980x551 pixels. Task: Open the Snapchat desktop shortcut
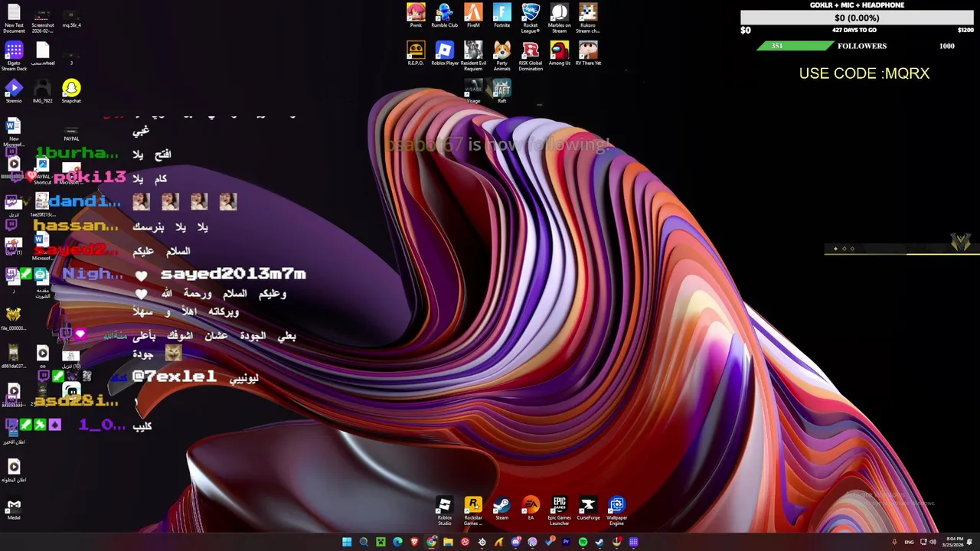(x=71, y=92)
